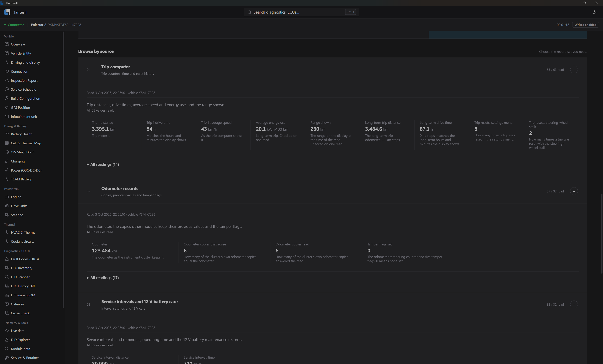The height and width of the screenshot is (364, 603).
Task: Open Service & Routines wrench icon
Action: [7, 358]
